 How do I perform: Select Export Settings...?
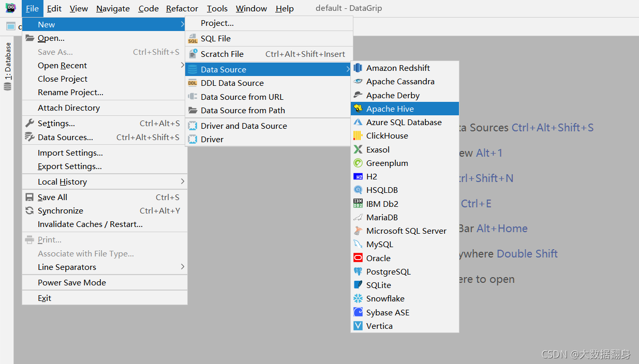(105, 166)
